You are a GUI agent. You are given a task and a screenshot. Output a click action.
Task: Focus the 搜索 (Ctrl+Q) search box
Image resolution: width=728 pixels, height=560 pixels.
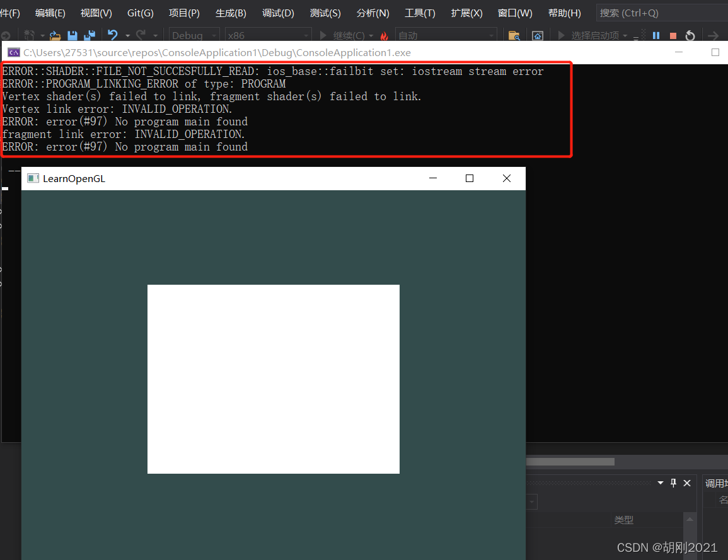[x=662, y=13]
